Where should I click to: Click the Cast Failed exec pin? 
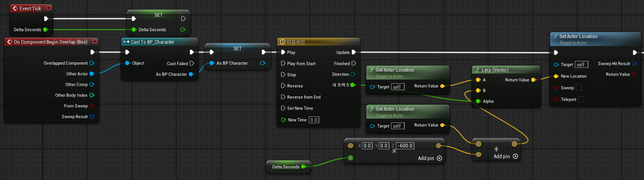192,63
